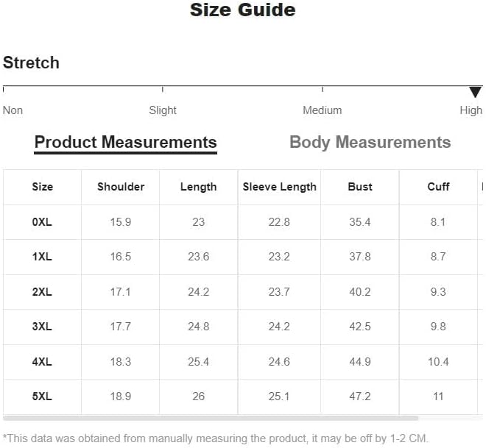Select the 0XL size row label
This screenshot has height=448, width=486.
[42, 222]
